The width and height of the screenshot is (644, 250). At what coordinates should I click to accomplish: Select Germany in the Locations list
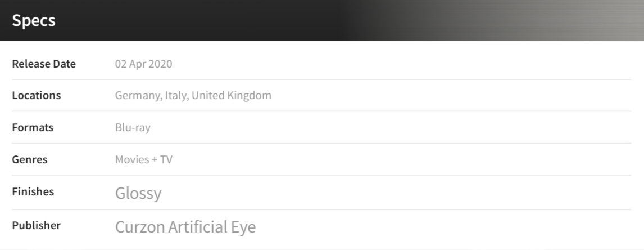coord(138,96)
